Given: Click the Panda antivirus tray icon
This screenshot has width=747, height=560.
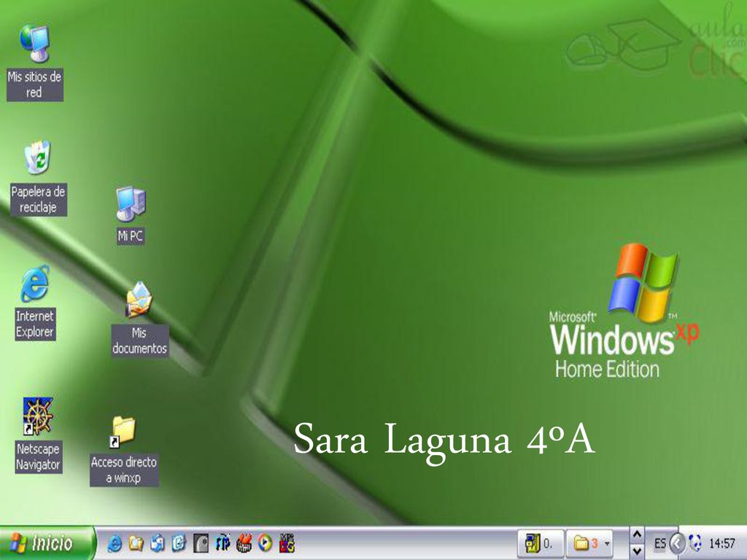Looking at the screenshot, I should click(695, 543).
